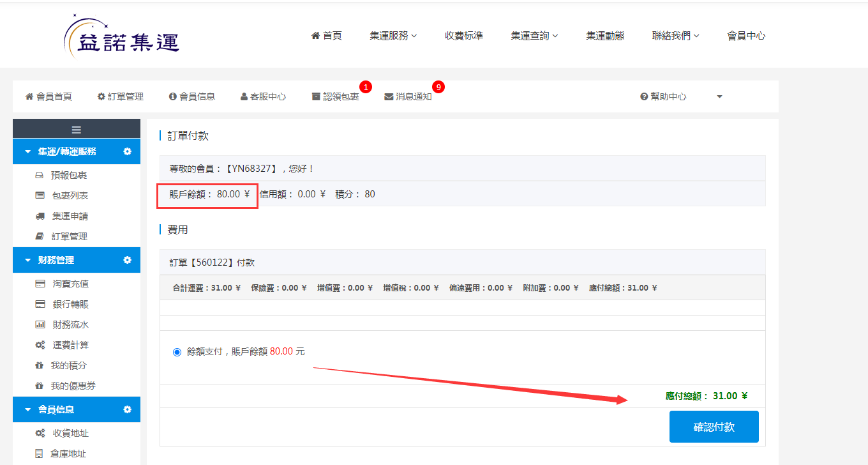The height and width of the screenshot is (465, 868).
Task: Click the printer icon beside 預報包裹
Action: (40, 175)
